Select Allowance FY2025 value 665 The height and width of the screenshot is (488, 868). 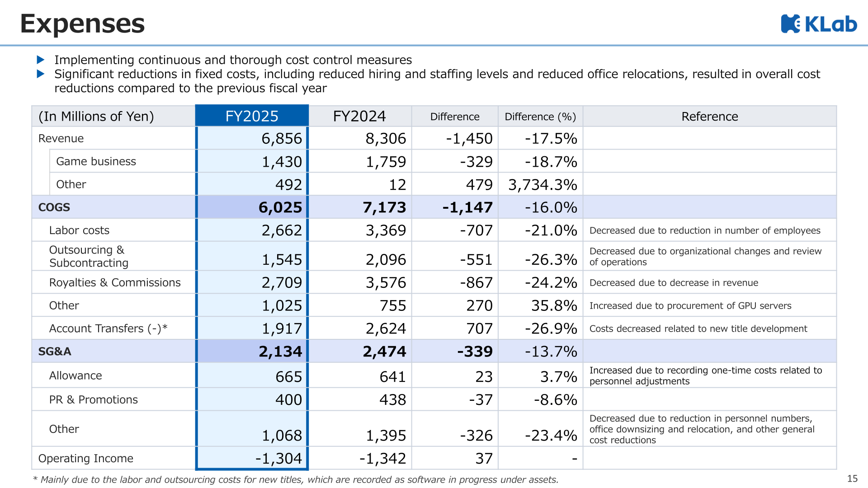(x=288, y=376)
